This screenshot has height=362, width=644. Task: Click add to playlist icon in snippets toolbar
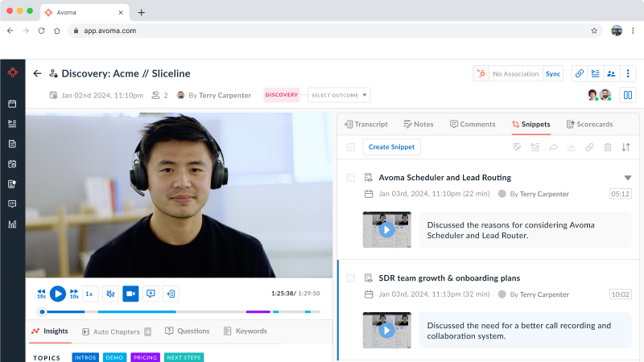[x=535, y=147]
